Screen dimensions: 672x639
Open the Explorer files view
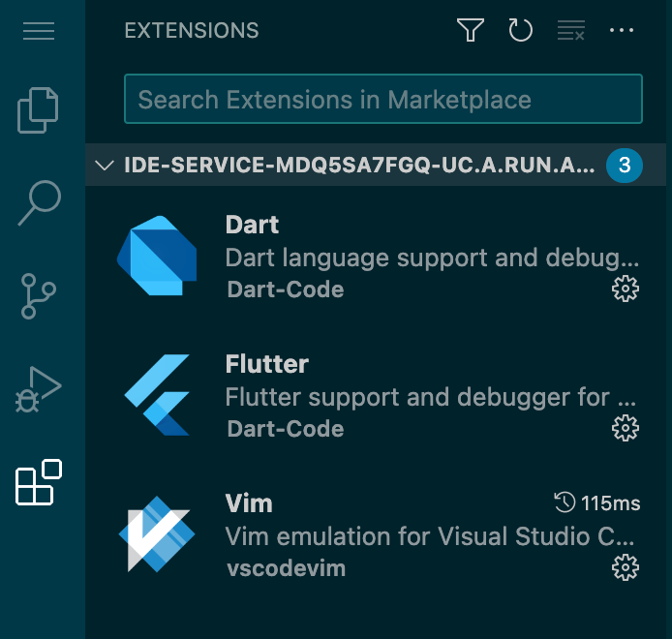point(38,110)
